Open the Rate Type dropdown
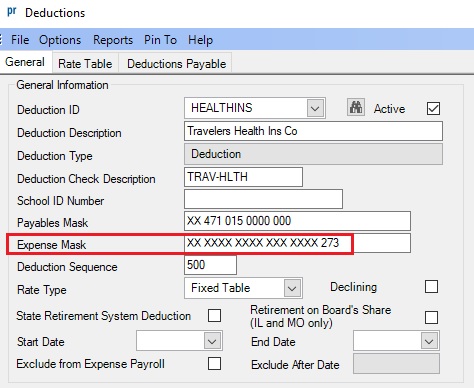Image resolution: width=474 pixels, height=388 pixels. pos(292,288)
